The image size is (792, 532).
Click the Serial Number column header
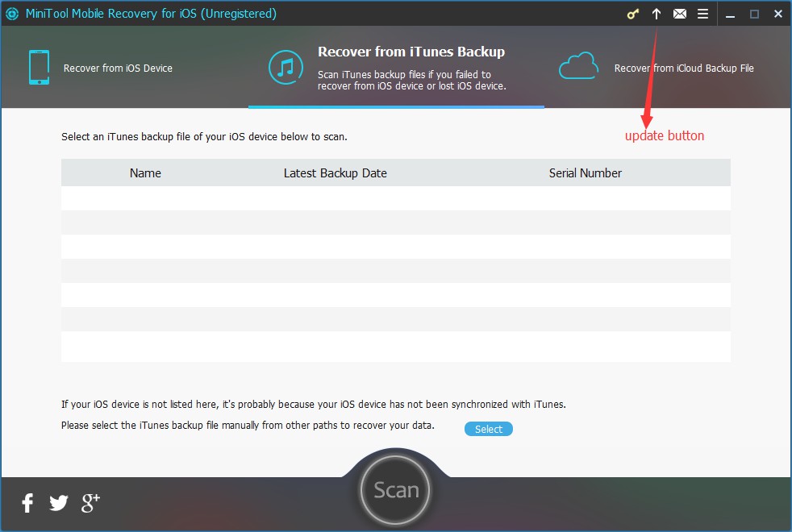pos(586,173)
